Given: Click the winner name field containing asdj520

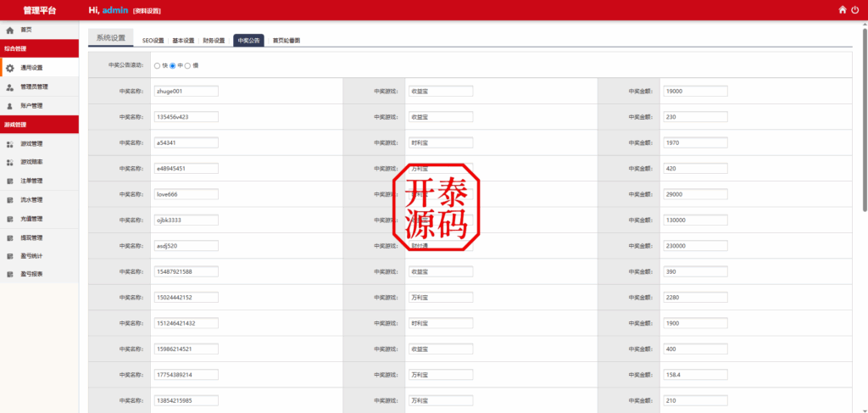Looking at the screenshot, I should (186, 246).
